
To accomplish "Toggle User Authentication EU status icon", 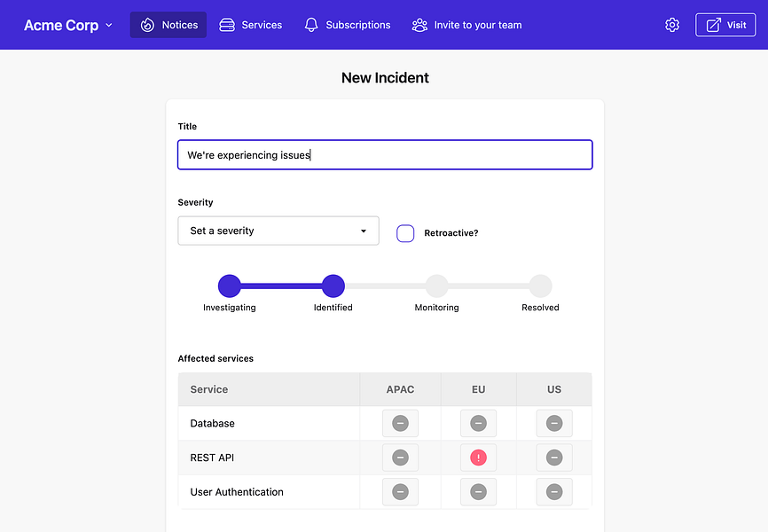I will pos(479,491).
